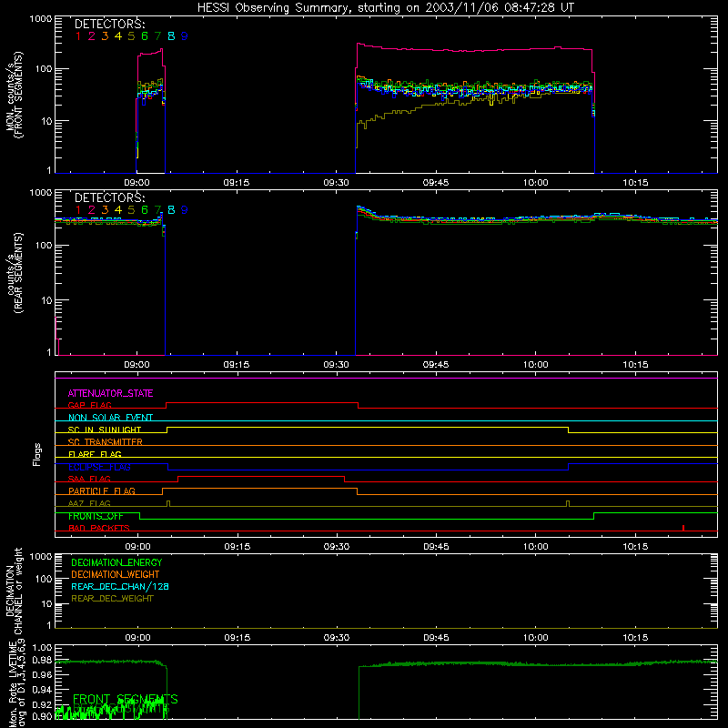Click DETECTORS: label in rear segments panel
728x728 pixels.
[109, 197]
